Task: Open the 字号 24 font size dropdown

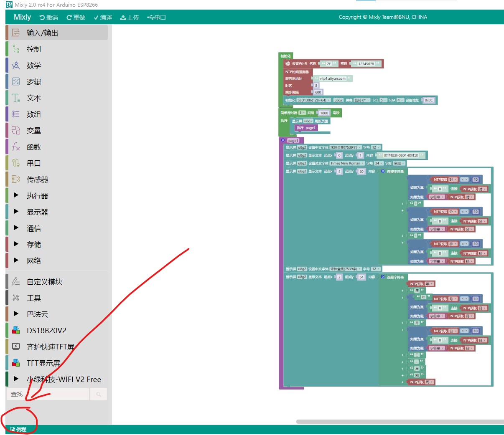Action: point(379,163)
